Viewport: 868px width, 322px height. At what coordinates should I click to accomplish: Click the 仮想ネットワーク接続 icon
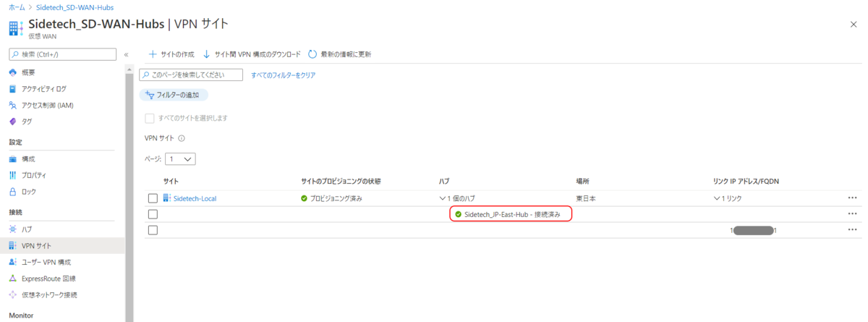tap(13, 295)
